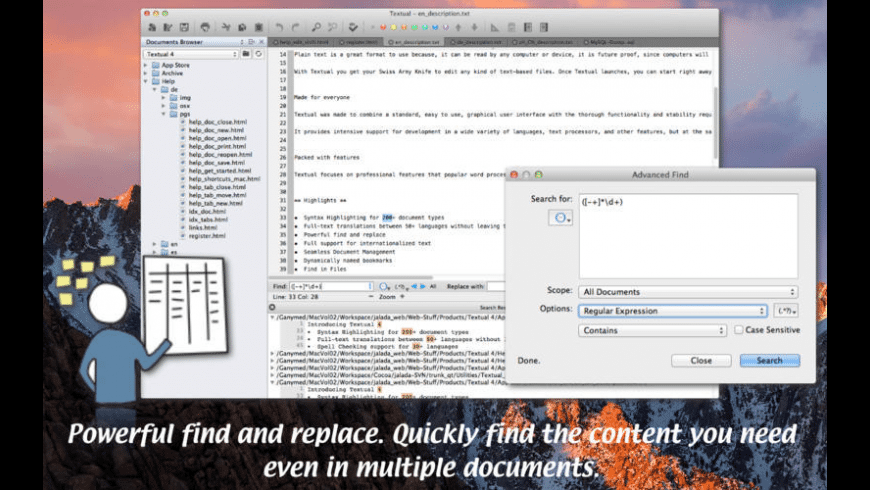Switch to the help_edit_shift.html tab
870x490 pixels.
coord(302,42)
